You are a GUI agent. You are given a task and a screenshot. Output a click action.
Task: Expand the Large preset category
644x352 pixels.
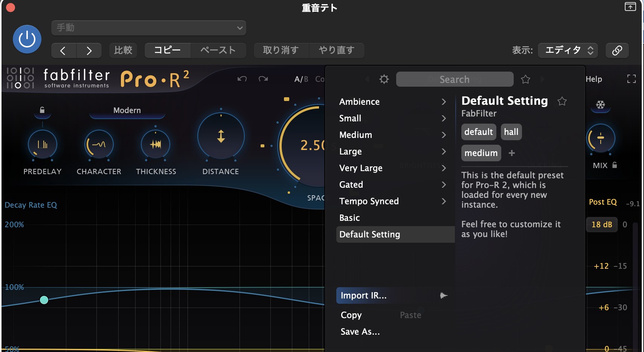393,152
